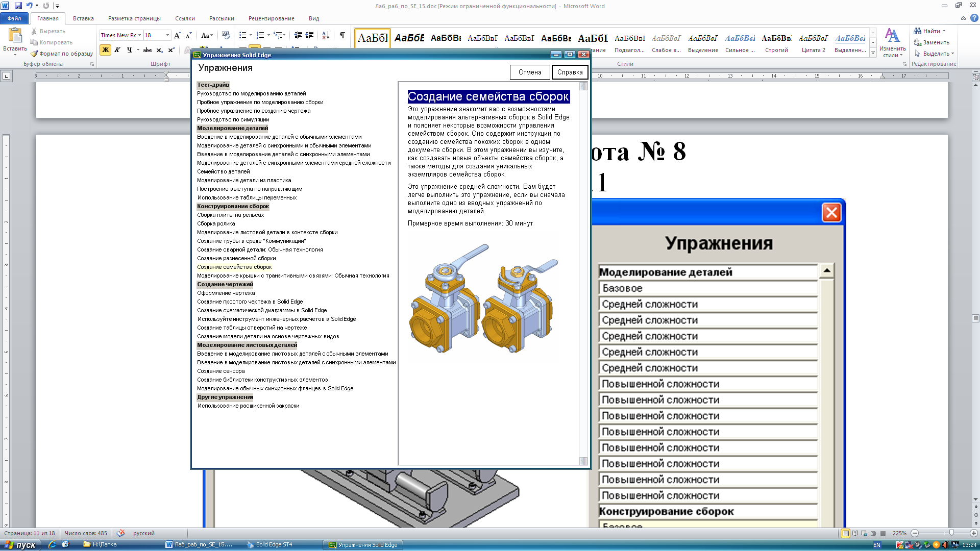Switch to the Разметка страницы tab
This screenshot has height=551, width=980.
[x=134, y=18]
